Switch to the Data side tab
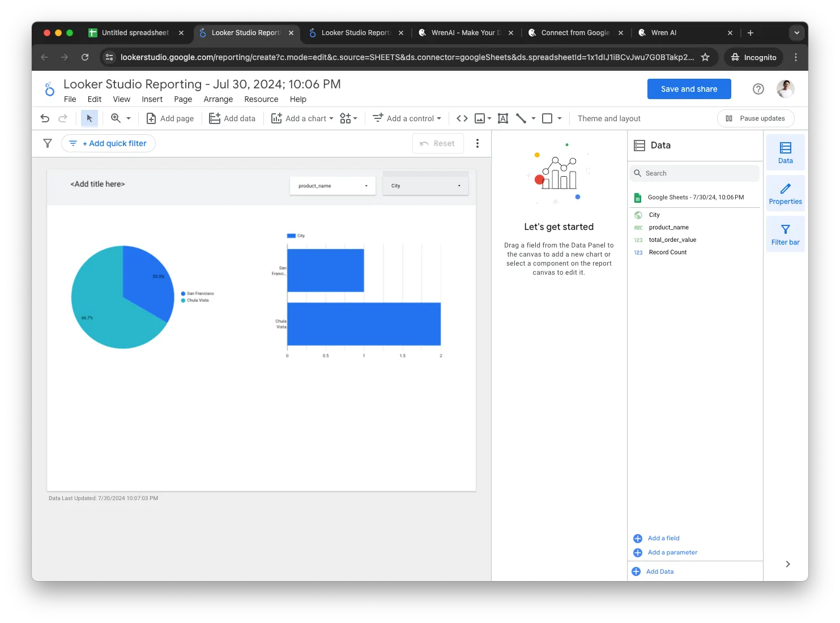Screen dimensions: 840x623 [x=786, y=152]
